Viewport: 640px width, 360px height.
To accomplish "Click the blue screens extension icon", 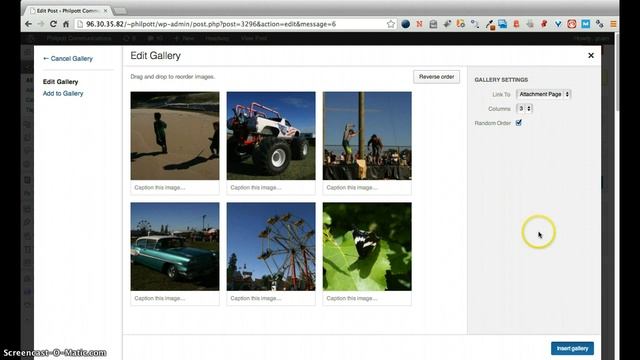I will tap(502, 24).
